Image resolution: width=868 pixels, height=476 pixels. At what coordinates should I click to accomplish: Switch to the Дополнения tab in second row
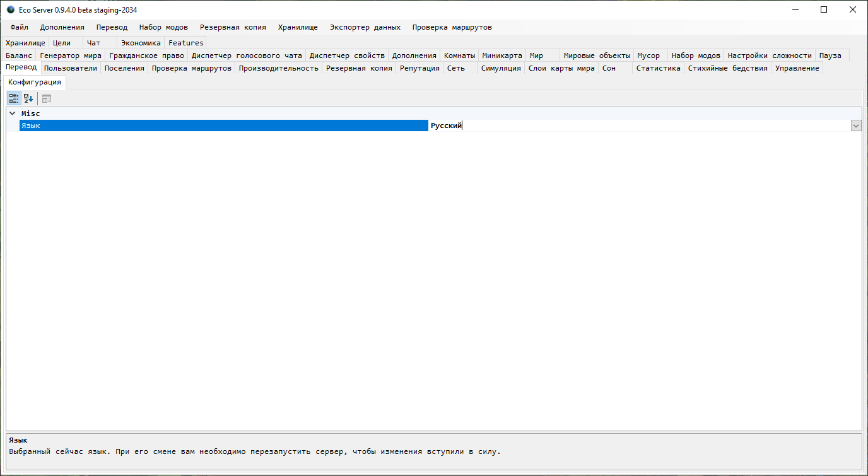pos(414,55)
